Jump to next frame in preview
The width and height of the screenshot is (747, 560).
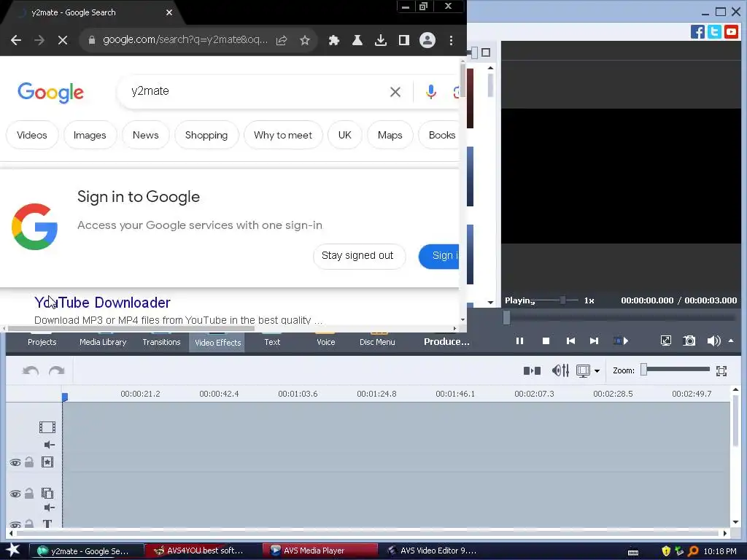coord(594,341)
